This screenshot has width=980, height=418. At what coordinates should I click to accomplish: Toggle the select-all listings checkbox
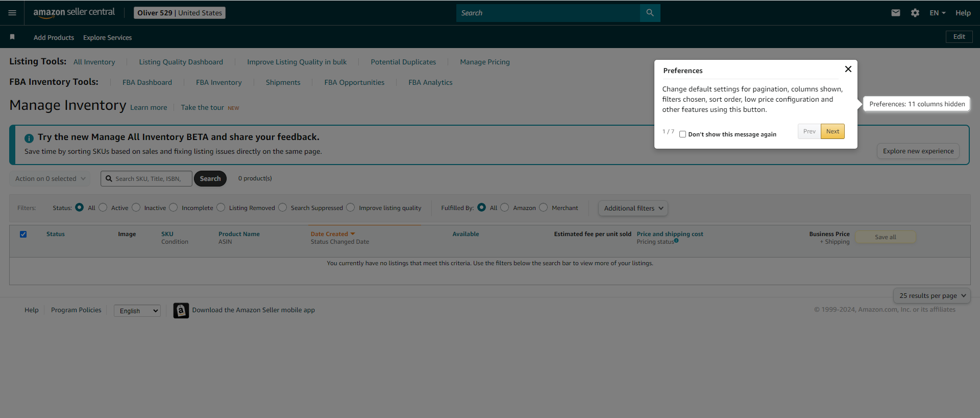click(23, 234)
